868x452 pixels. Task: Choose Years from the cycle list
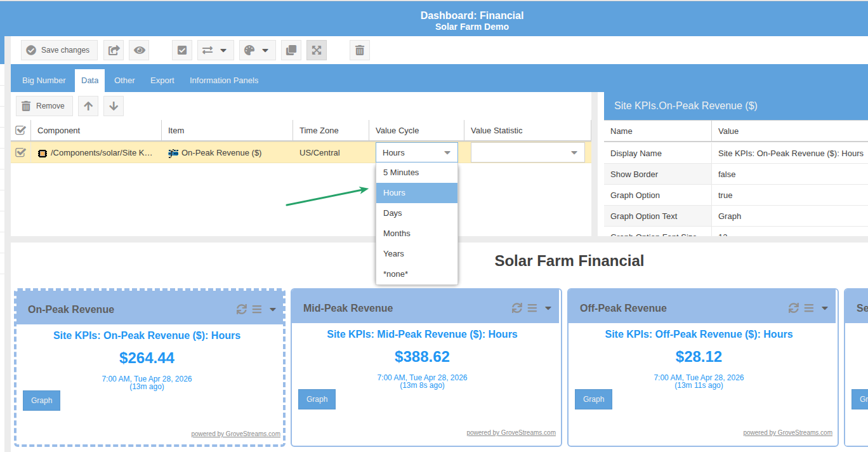[417, 254]
